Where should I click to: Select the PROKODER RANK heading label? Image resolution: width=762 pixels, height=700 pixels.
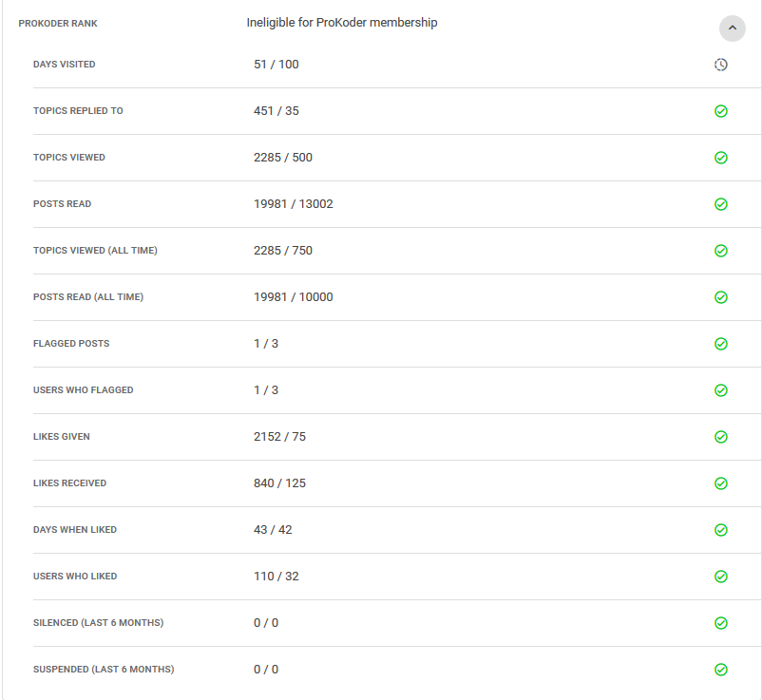(x=58, y=24)
